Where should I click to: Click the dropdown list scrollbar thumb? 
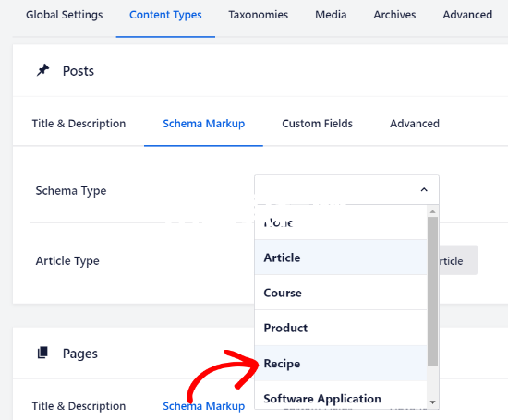(x=432, y=292)
